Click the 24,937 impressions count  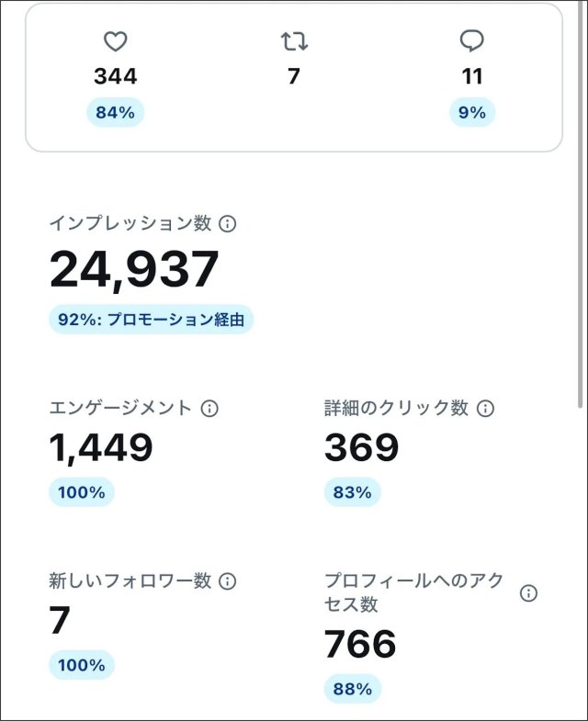pyautogui.click(x=134, y=269)
